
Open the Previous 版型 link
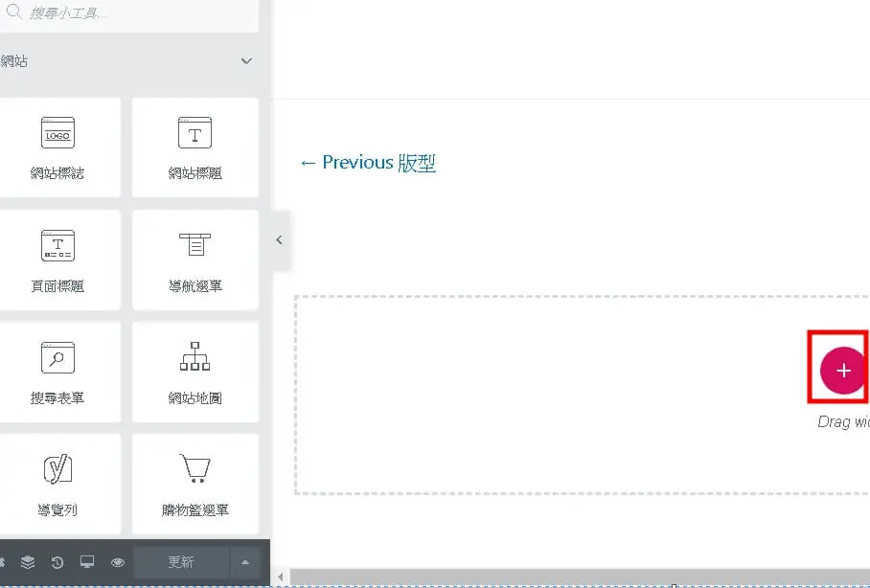[368, 163]
